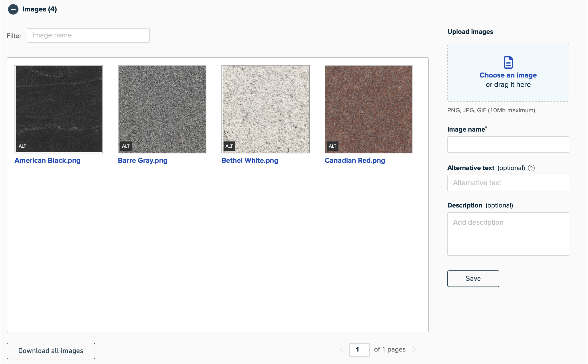Image resolution: width=588 pixels, height=364 pixels.
Task: Open the Barre Gray thumbnail
Action: coord(162,109)
